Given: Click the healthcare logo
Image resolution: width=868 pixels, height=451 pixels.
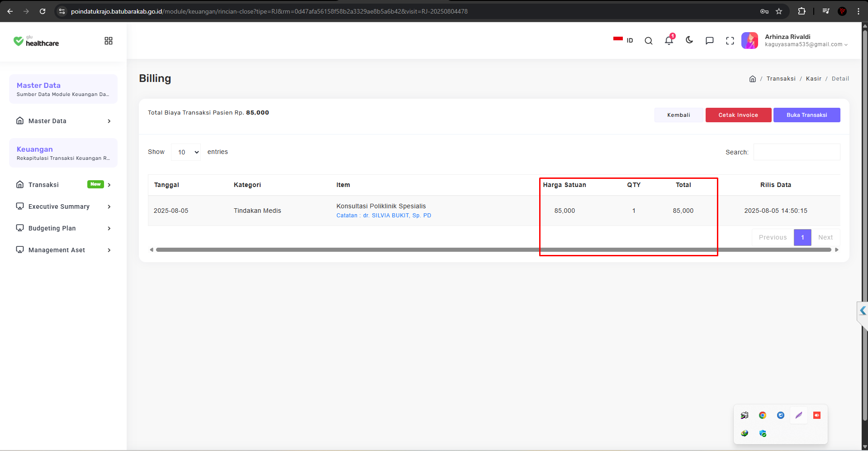Looking at the screenshot, I should pos(36,41).
